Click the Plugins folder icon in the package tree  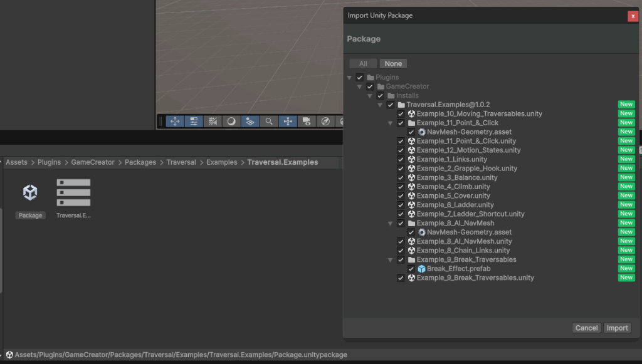click(x=371, y=77)
